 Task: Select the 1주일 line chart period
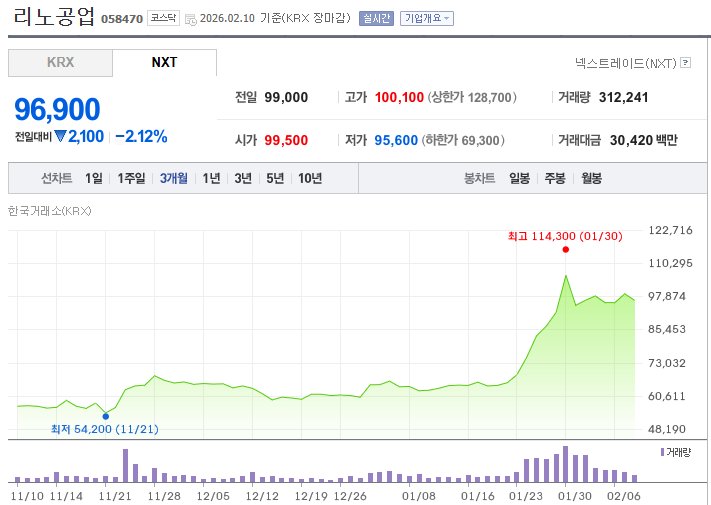[x=131, y=178]
